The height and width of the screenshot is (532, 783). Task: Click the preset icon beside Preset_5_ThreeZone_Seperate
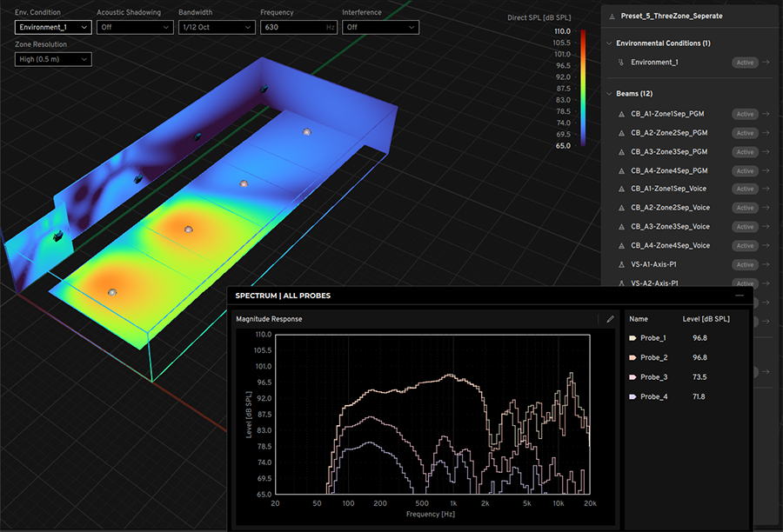pos(612,16)
